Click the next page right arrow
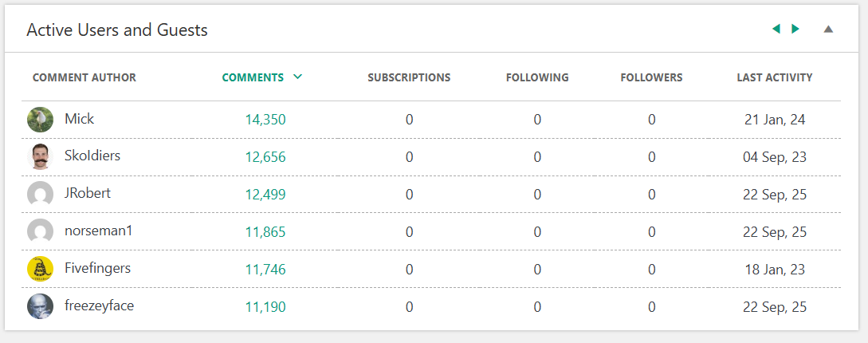 pos(795,30)
